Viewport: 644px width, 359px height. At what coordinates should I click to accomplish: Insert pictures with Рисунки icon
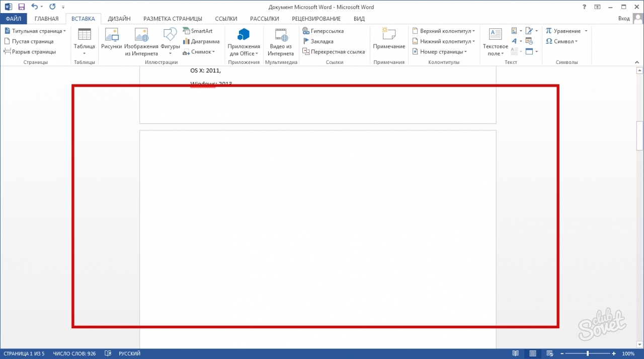111,41
